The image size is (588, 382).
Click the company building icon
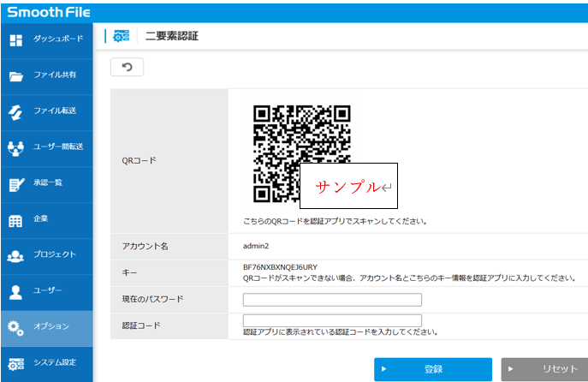[15, 221]
